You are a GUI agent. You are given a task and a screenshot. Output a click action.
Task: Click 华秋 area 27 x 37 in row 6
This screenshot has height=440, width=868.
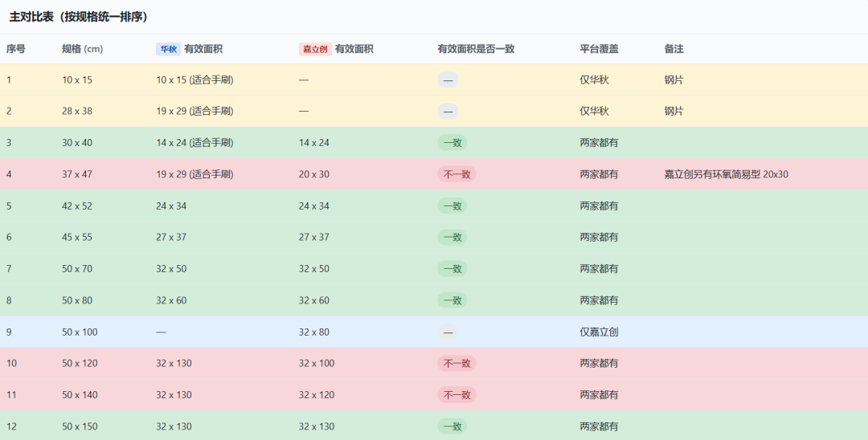(x=171, y=237)
